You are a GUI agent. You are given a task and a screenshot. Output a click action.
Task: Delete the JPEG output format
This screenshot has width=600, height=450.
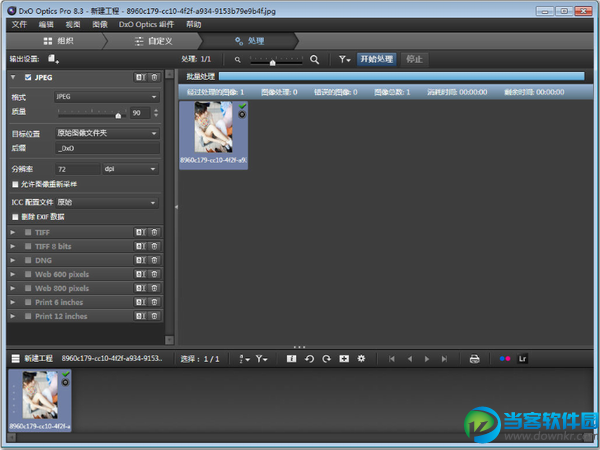tap(154, 77)
